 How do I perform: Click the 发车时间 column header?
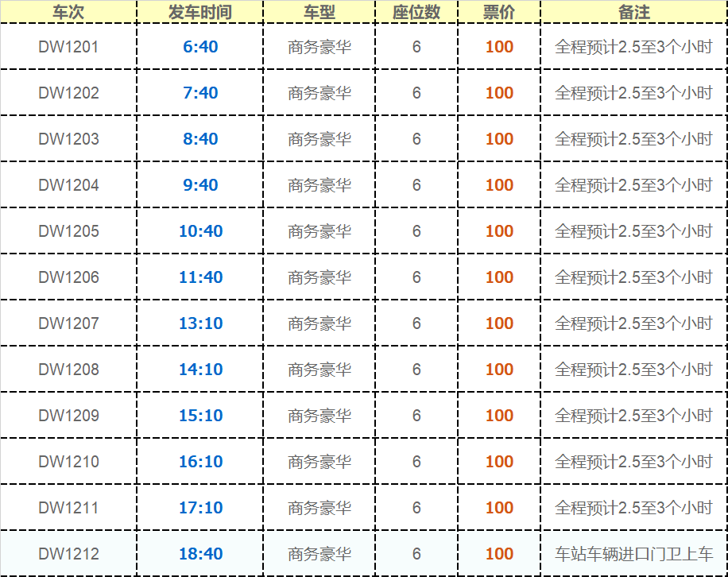[200, 12]
